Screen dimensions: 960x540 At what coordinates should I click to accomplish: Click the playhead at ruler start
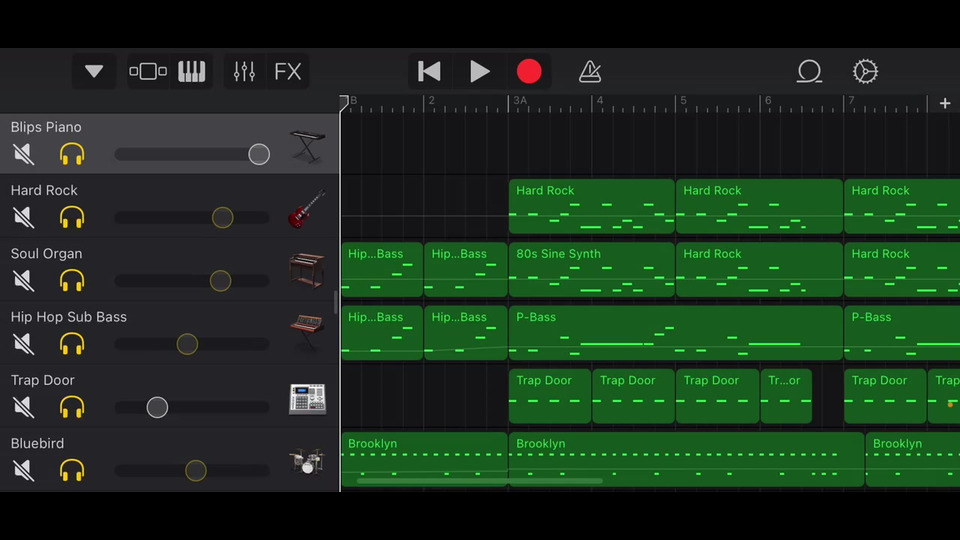[343, 103]
